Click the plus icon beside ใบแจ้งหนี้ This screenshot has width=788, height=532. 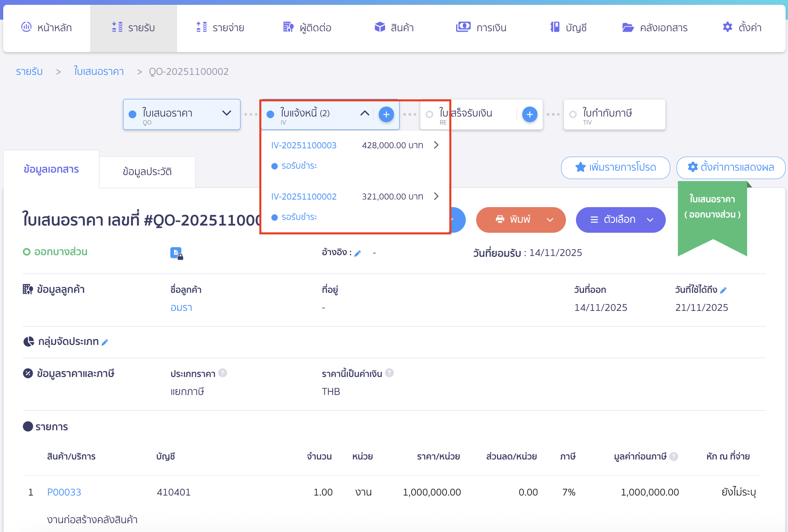[x=386, y=115]
